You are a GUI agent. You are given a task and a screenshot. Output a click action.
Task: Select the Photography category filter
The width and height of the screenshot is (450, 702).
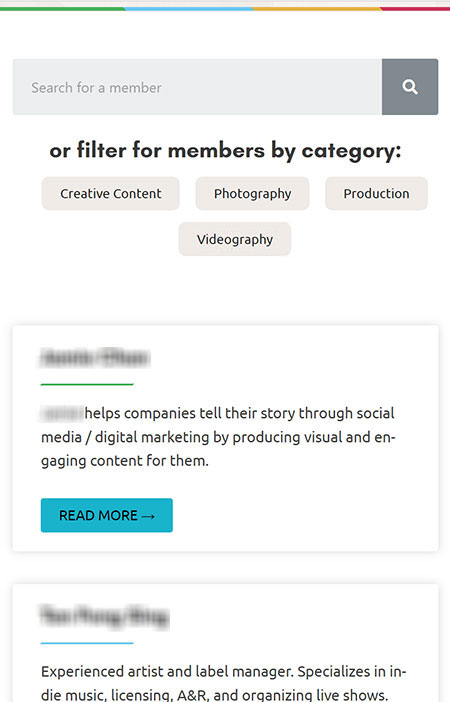252,193
